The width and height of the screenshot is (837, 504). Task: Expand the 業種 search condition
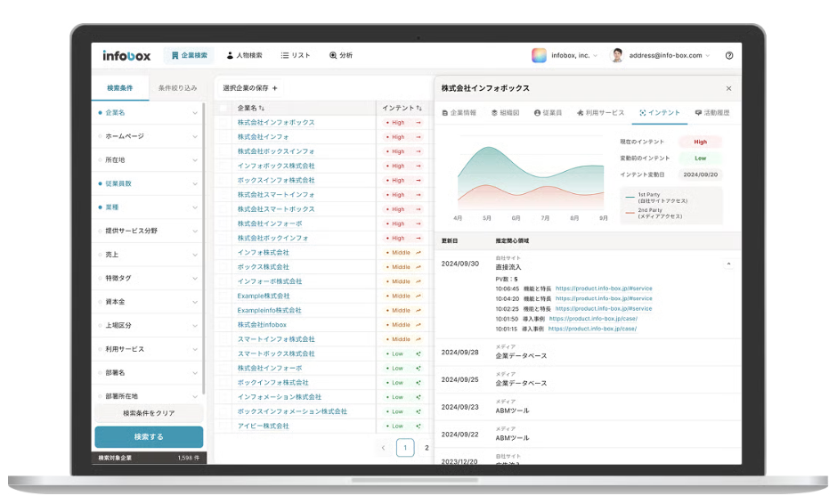[148, 207]
